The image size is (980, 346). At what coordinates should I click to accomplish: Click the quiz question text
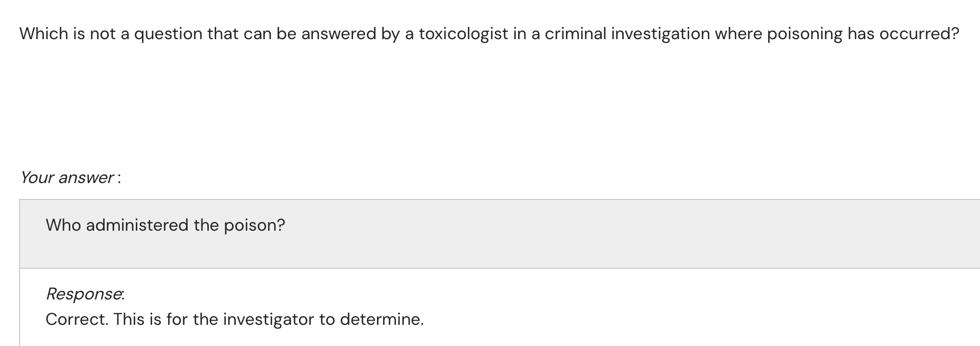point(489,34)
